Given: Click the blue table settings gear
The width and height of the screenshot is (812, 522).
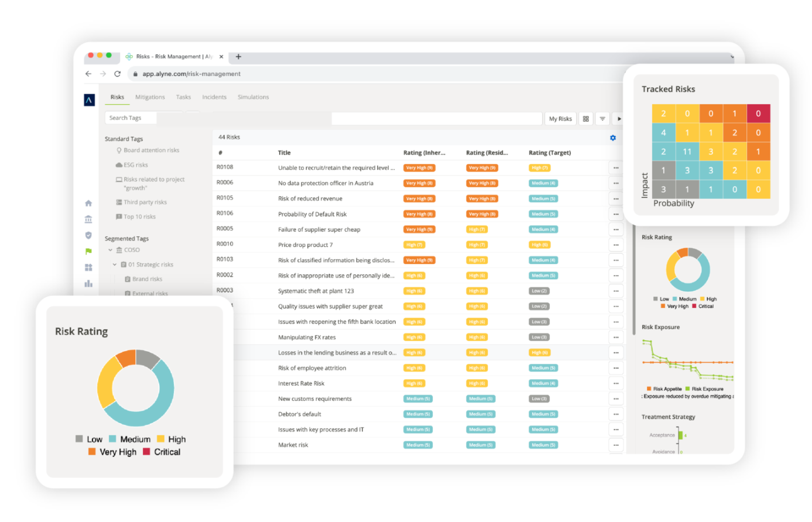Looking at the screenshot, I should [x=613, y=138].
